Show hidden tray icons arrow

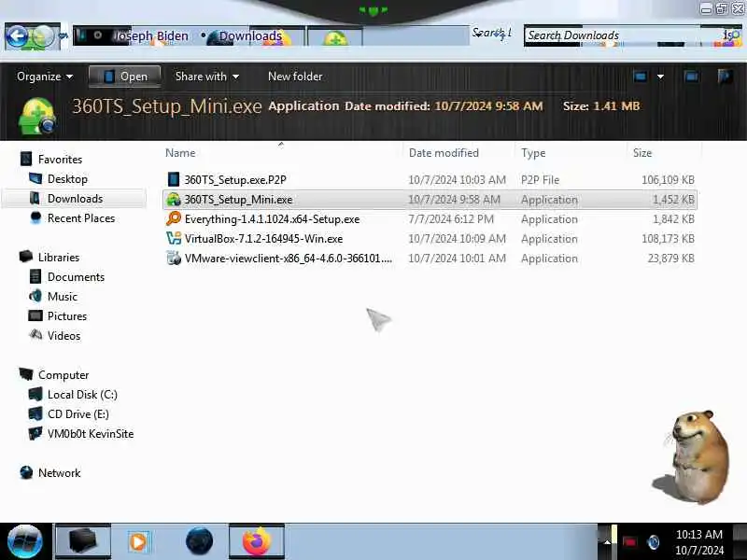coord(607,542)
